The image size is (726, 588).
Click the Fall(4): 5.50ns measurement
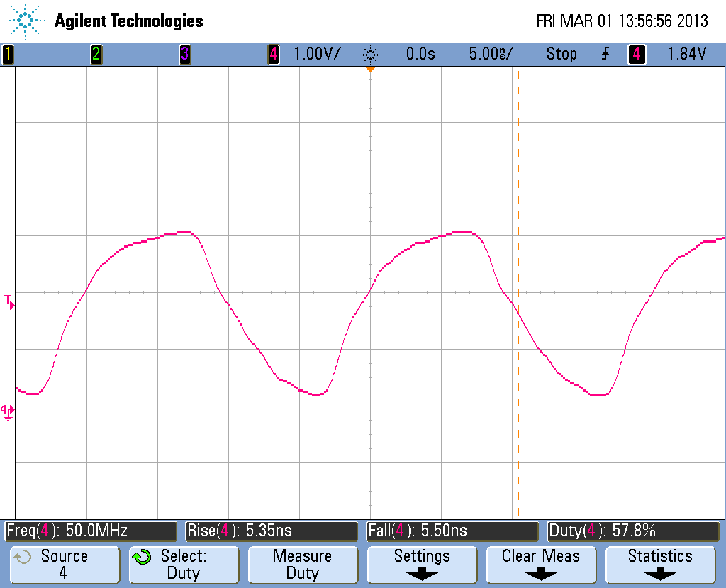point(452,531)
